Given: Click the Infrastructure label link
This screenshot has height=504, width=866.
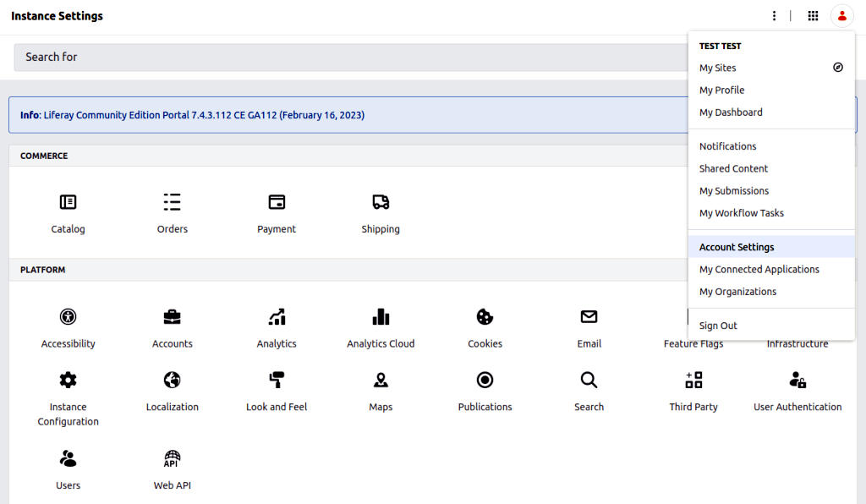Looking at the screenshot, I should [x=797, y=344].
